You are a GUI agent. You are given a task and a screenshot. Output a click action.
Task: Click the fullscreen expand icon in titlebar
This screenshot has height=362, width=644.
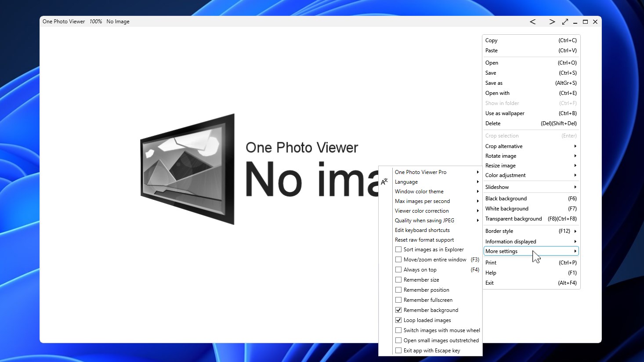pyautogui.click(x=565, y=22)
